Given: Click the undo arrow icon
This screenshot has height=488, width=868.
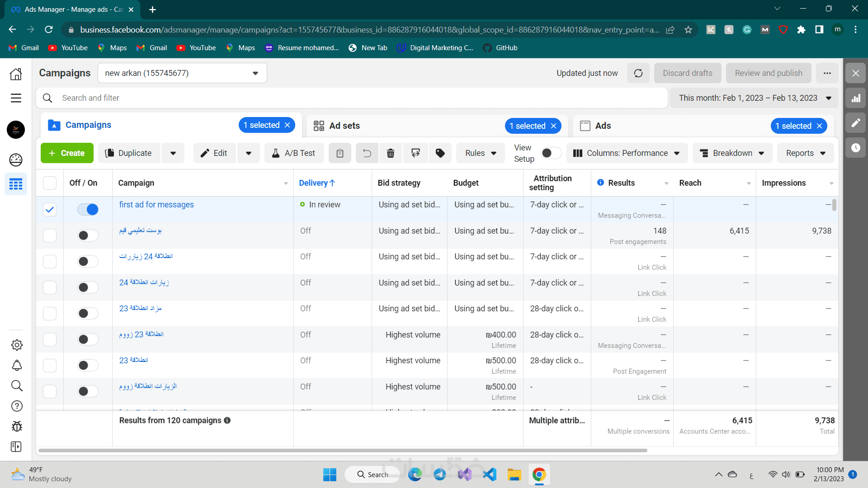Looking at the screenshot, I should pos(367,153).
